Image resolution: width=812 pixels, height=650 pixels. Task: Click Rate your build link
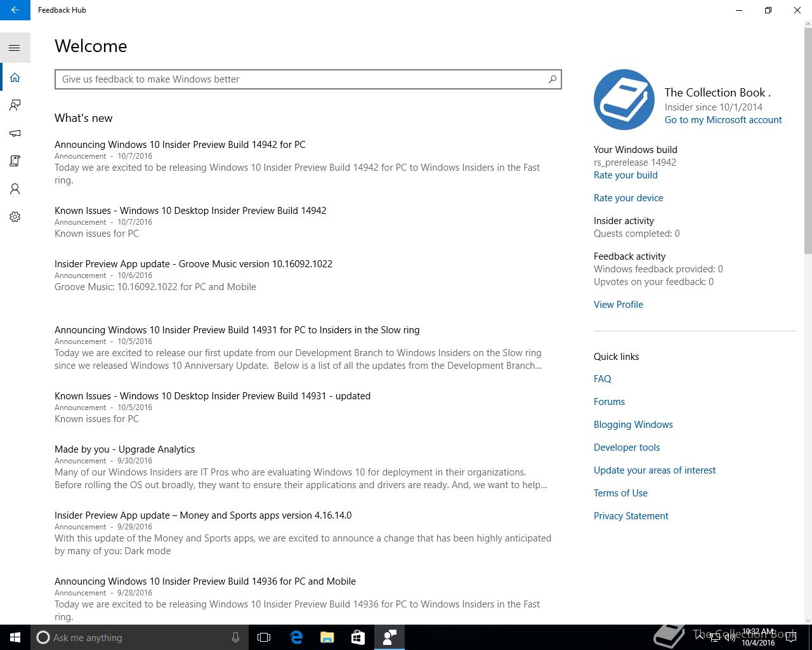(625, 175)
